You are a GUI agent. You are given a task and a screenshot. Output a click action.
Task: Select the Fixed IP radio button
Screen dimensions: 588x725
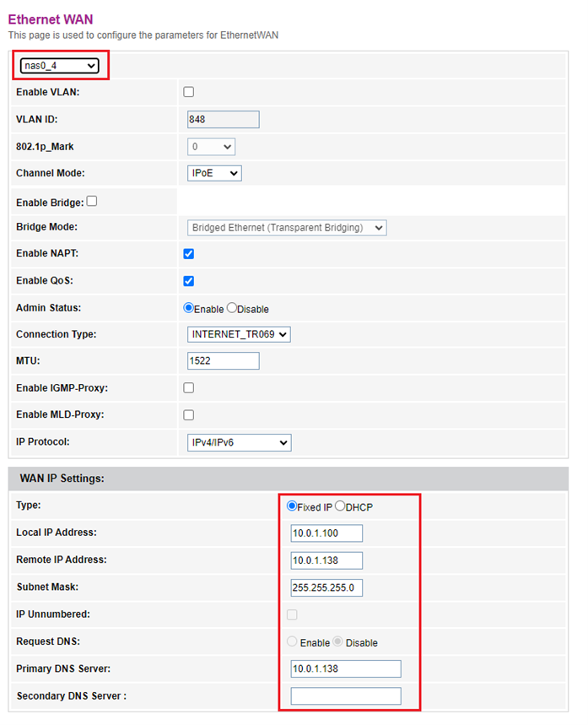pos(292,506)
